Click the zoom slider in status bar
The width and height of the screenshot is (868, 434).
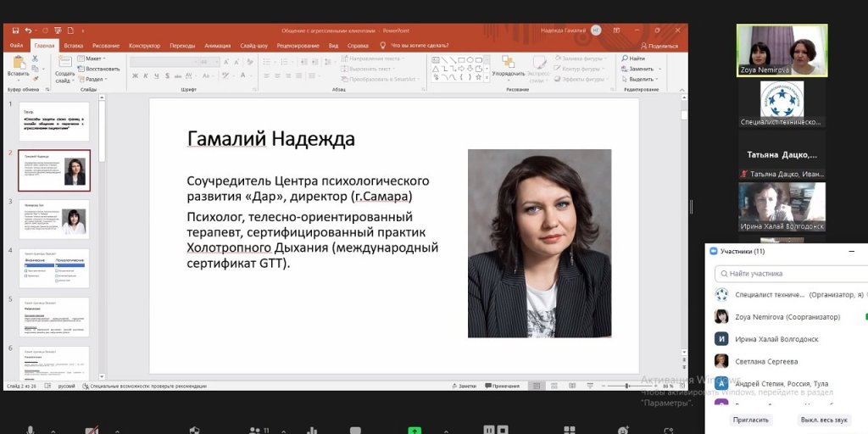pos(628,386)
